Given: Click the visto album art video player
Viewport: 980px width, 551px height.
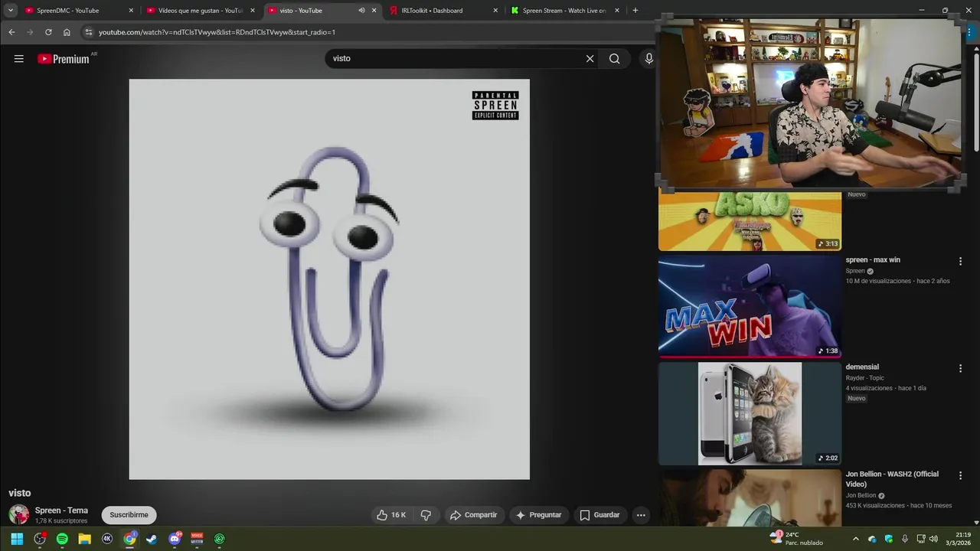Looking at the screenshot, I should point(329,279).
